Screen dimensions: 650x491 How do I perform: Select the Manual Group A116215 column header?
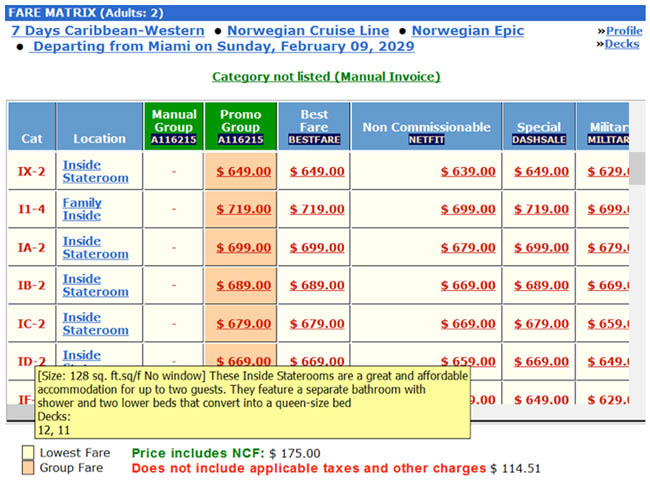click(x=174, y=126)
